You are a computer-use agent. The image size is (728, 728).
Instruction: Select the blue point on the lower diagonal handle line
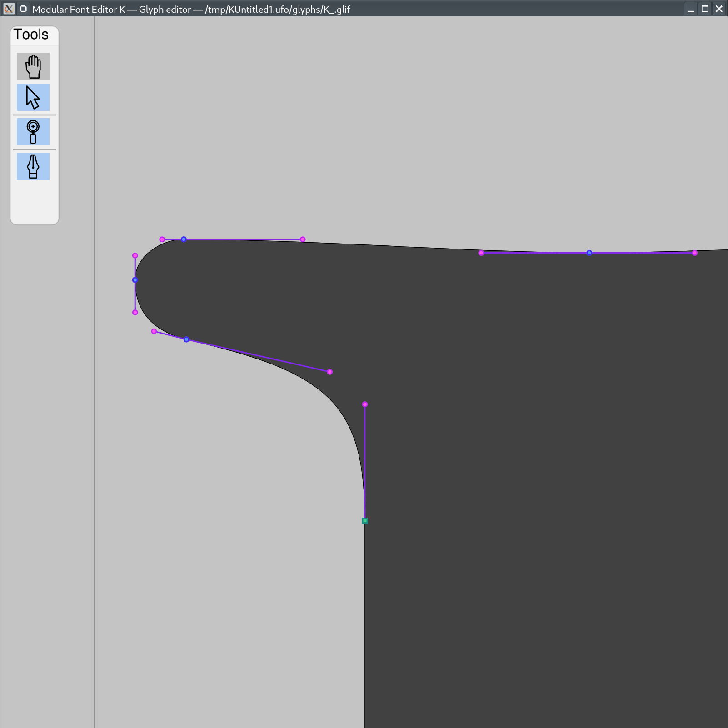click(186, 339)
